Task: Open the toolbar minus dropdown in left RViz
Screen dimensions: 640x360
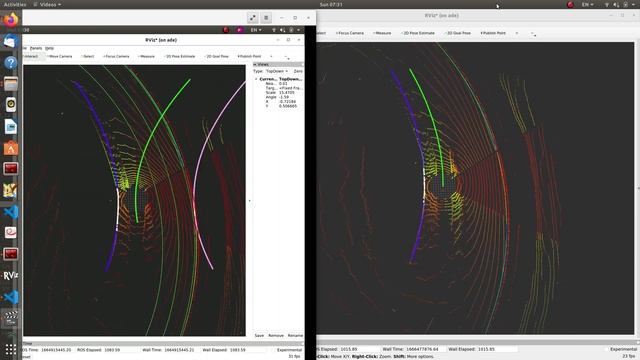Action: click(x=286, y=57)
